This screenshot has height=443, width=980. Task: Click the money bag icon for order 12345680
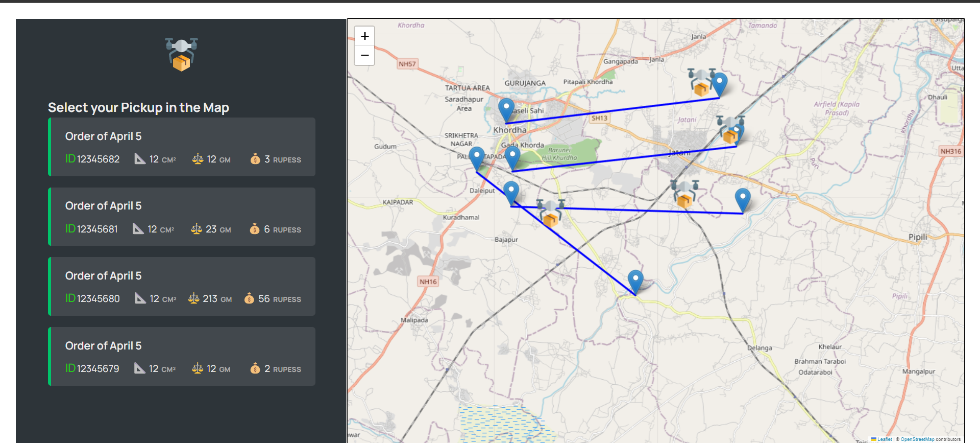click(249, 298)
